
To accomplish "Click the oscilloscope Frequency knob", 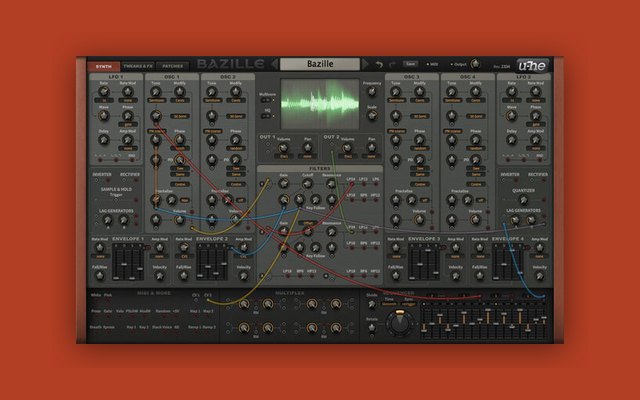I will 372,92.
